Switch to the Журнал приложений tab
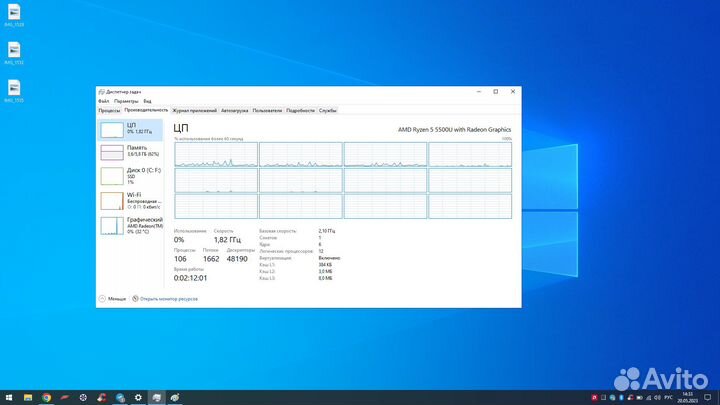This screenshot has height=405, width=720. tap(194, 111)
